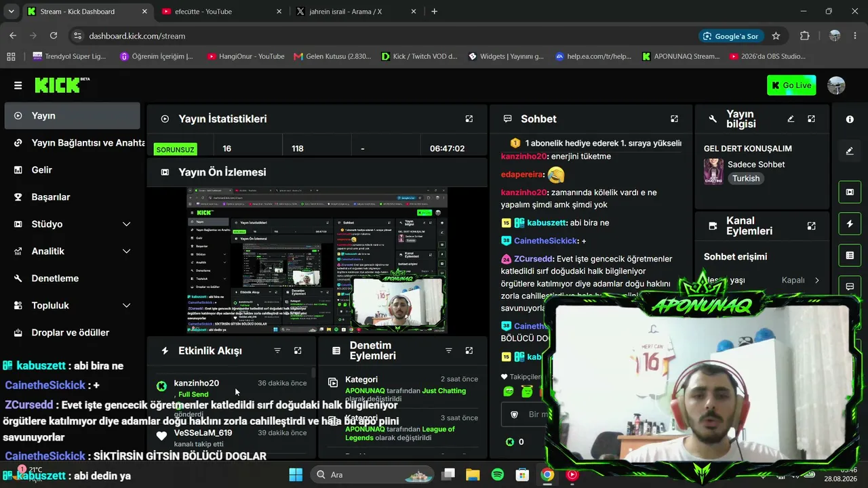Expand the Etkinlik Akışı panel
This screenshot has height=488, width=868.
pyautogui.click(x=298, y=350)
